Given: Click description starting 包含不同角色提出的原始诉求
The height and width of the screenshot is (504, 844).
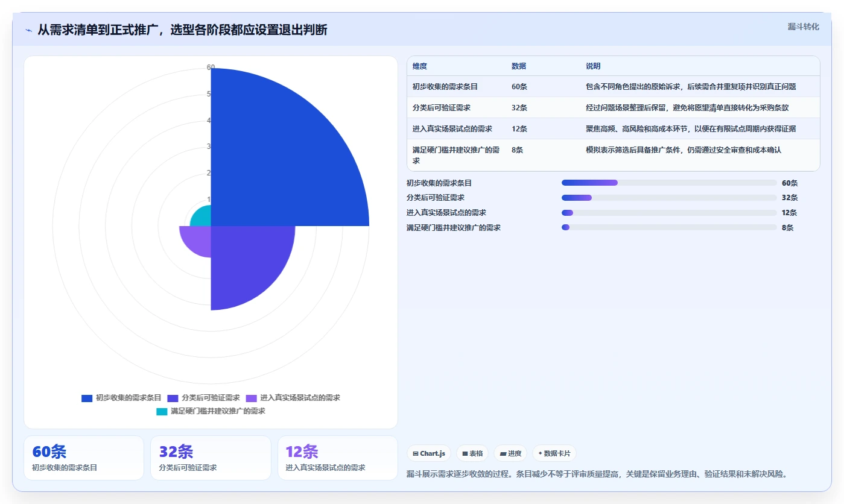Looking at the screenshot, I should pyautogui.click(x=691, y=87).
